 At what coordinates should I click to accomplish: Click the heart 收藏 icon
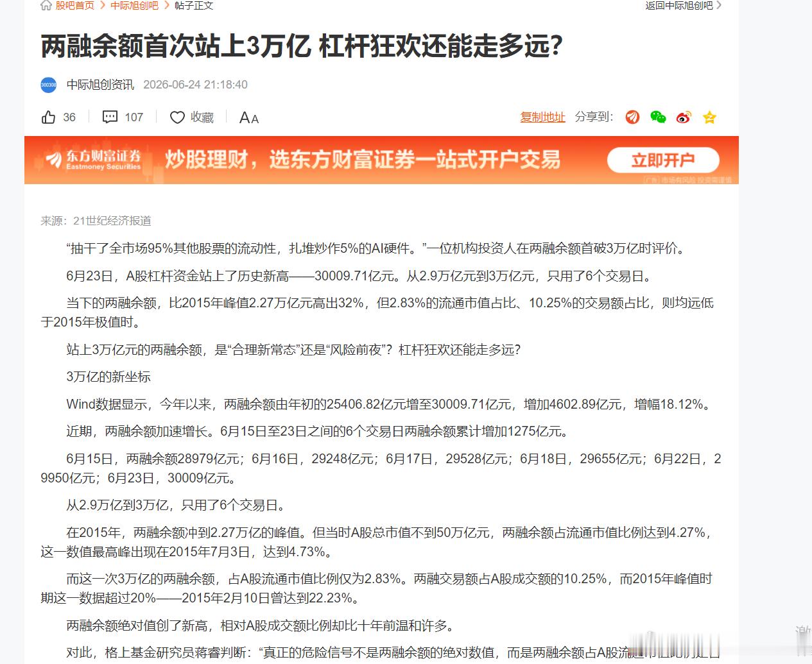point(177,117)
